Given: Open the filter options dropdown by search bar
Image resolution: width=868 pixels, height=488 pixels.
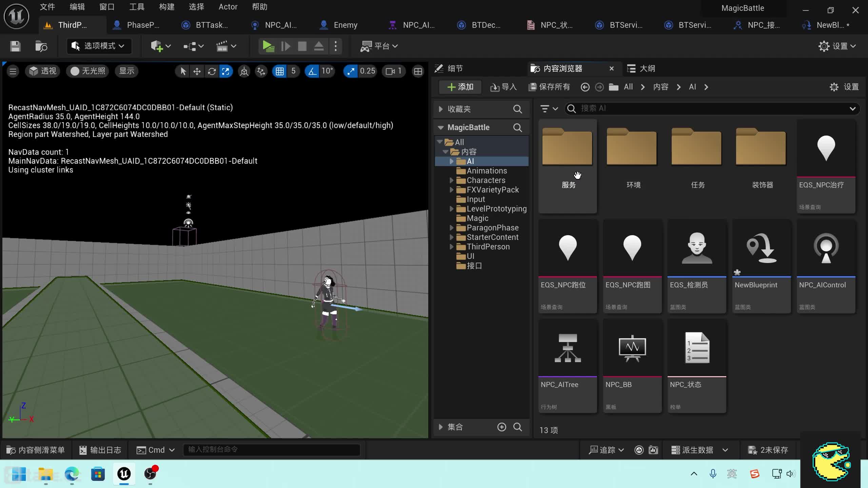Looking at the screenshot, I should pos(549,108).
